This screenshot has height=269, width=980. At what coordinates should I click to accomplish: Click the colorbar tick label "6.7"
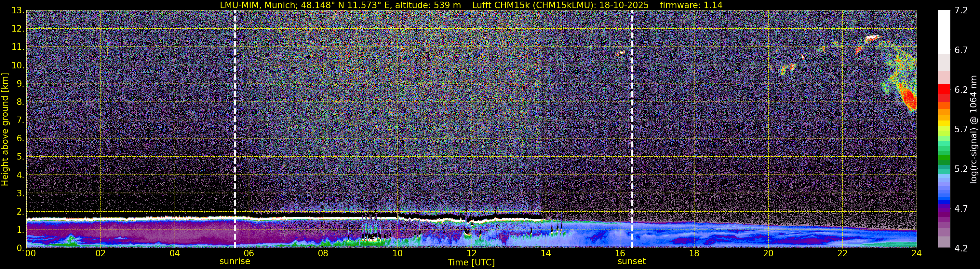(961, 50)
